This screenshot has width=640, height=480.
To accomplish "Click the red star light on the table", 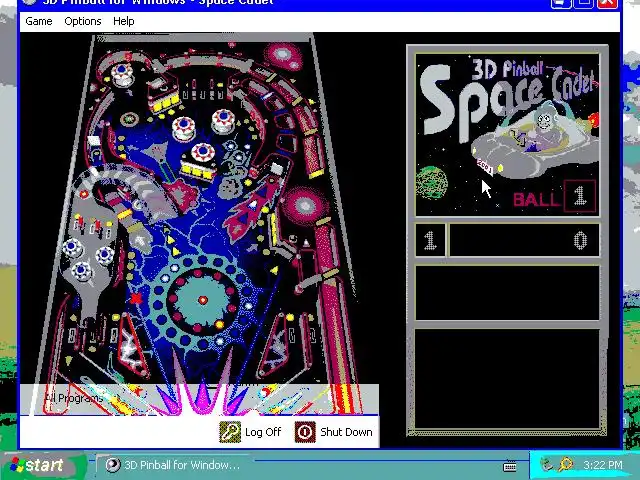I will tap(136, 299).
